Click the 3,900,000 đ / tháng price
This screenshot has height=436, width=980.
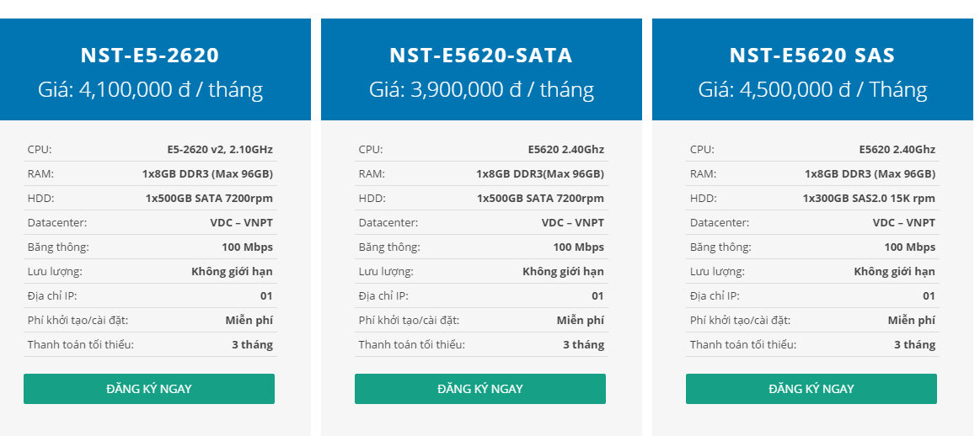click(x=481, y=89)
